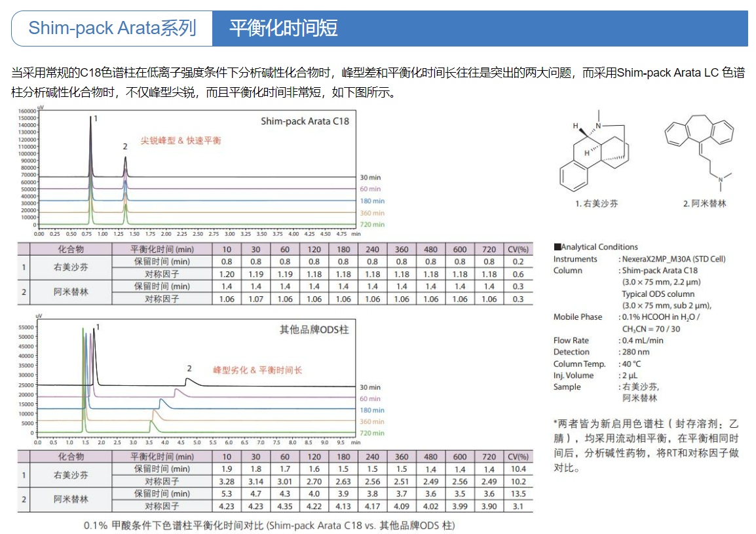This screenshot has height=534, width=756.
Task: Select green "720 min" legend in Arata C18 chart
Action: 372,225
